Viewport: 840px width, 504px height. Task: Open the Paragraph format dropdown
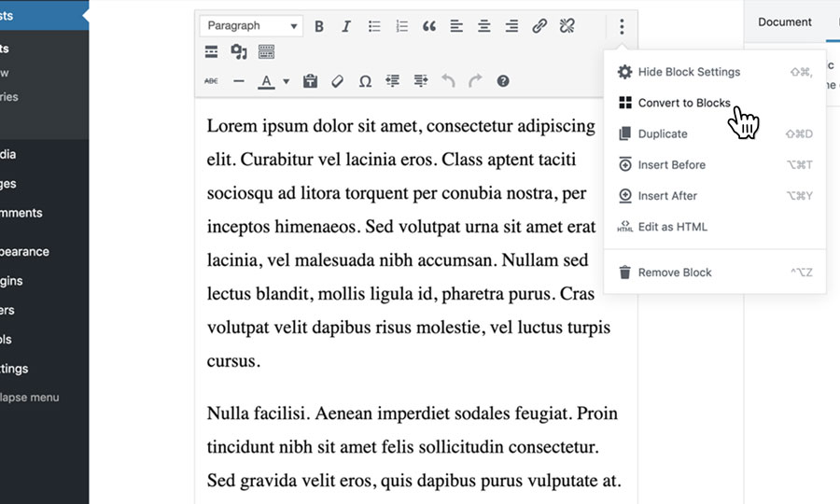[251, 26]
